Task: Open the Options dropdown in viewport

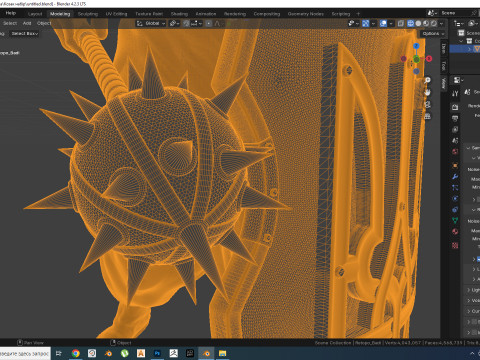Action: coord(433,34)
